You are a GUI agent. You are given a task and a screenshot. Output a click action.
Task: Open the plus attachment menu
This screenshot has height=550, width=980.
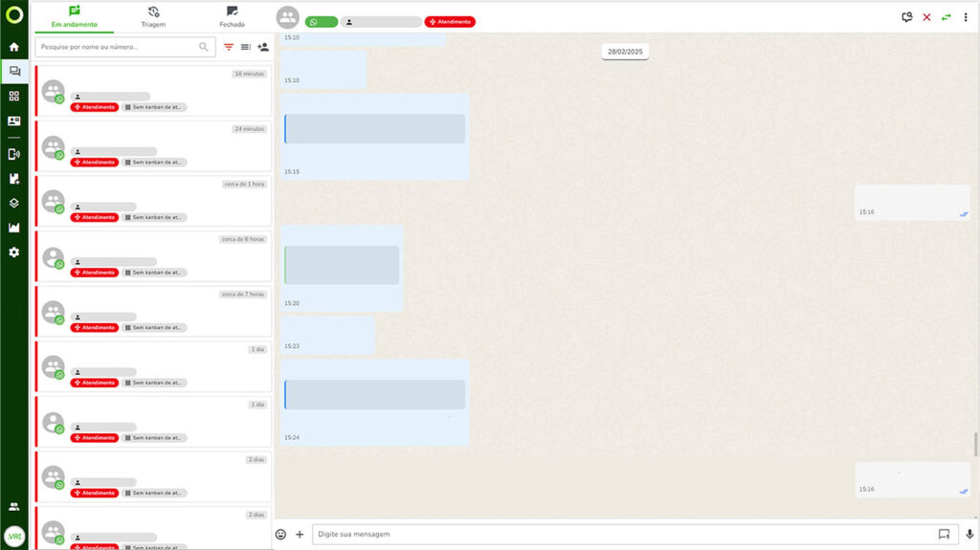tap(300, 535)
